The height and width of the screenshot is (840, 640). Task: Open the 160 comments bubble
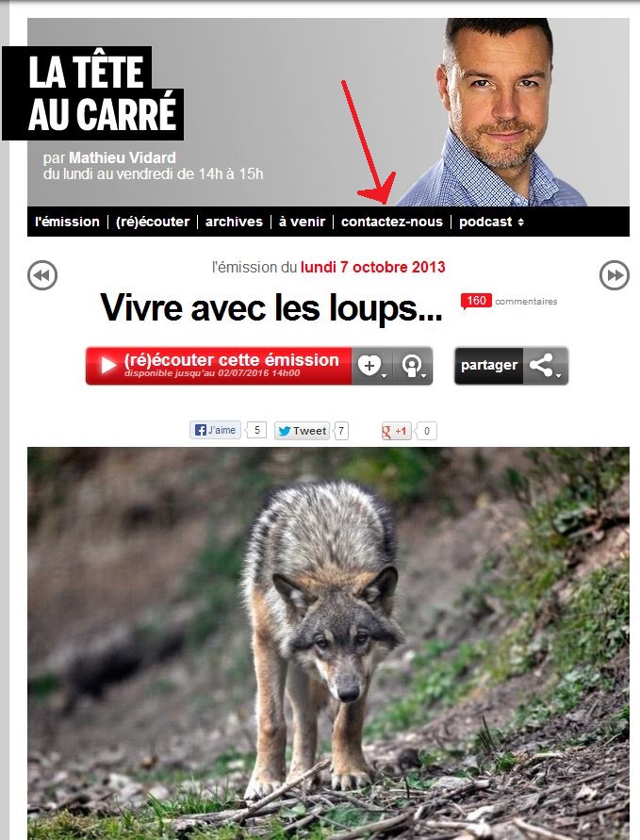[x=476, y=301]
